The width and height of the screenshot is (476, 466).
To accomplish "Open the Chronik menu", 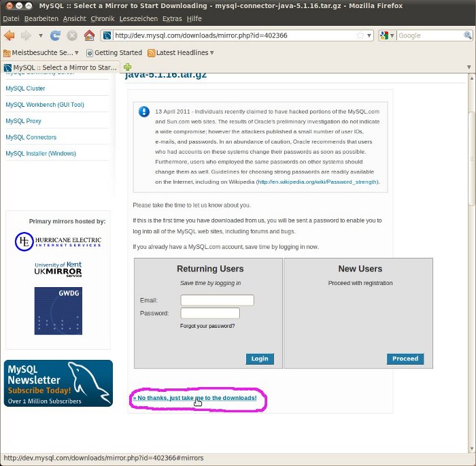I will [103, 18].
